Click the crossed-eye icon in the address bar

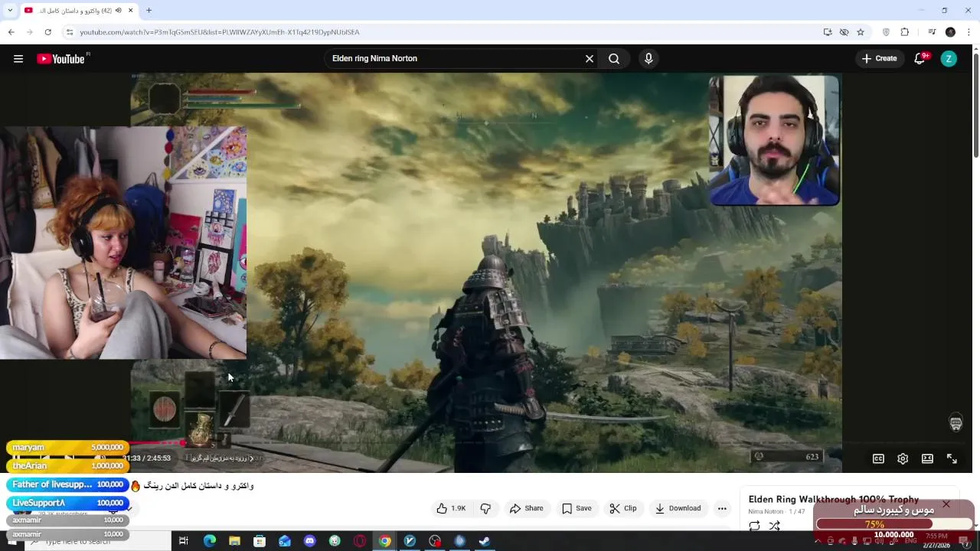point(844,32)
